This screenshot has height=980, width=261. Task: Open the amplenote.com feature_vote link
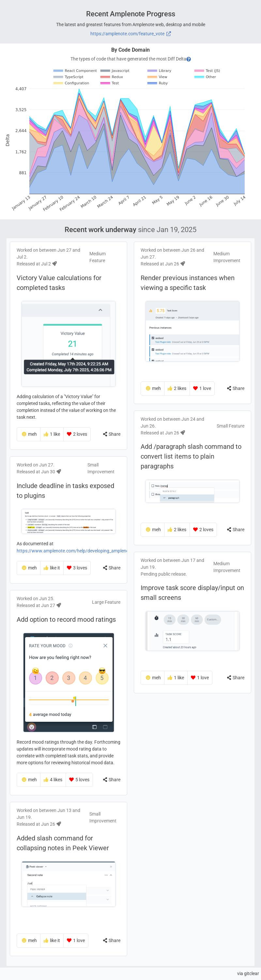point(130,33)
